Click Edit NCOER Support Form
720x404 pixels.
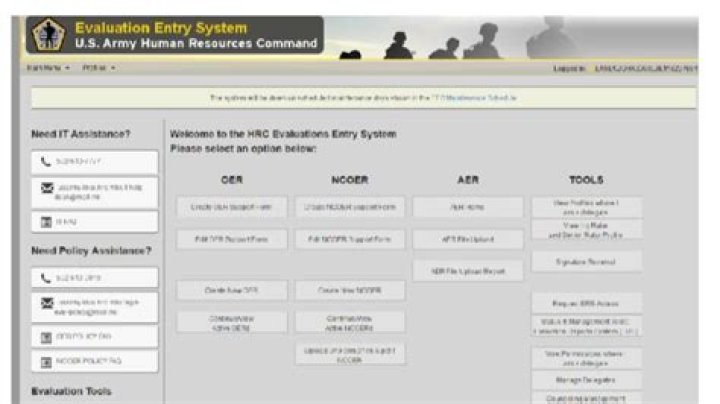pos(350,239)
